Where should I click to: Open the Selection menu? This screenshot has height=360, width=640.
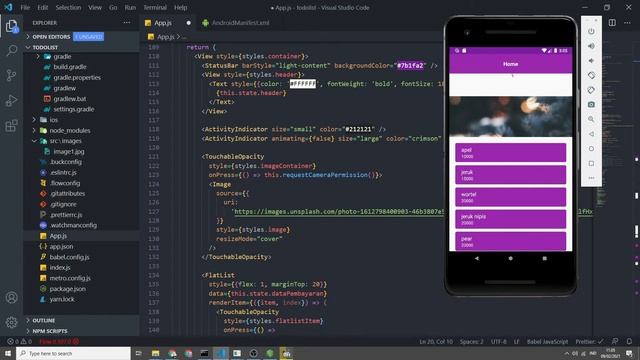point(68,7)
